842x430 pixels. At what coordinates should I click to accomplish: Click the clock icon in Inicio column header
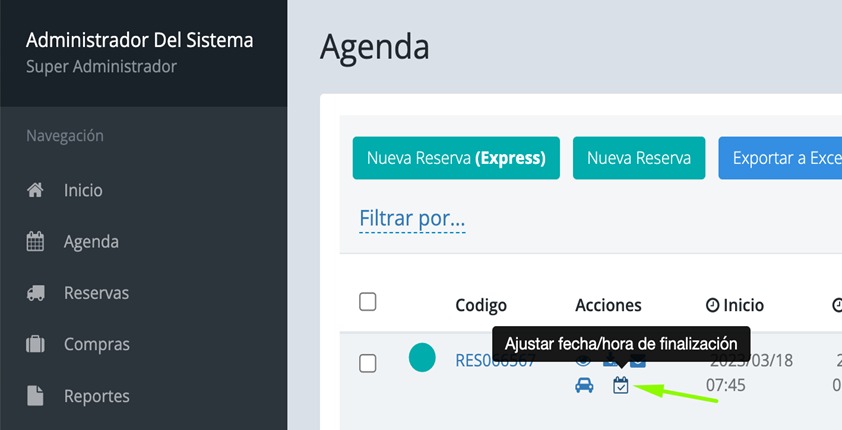(x=712, y=305)
